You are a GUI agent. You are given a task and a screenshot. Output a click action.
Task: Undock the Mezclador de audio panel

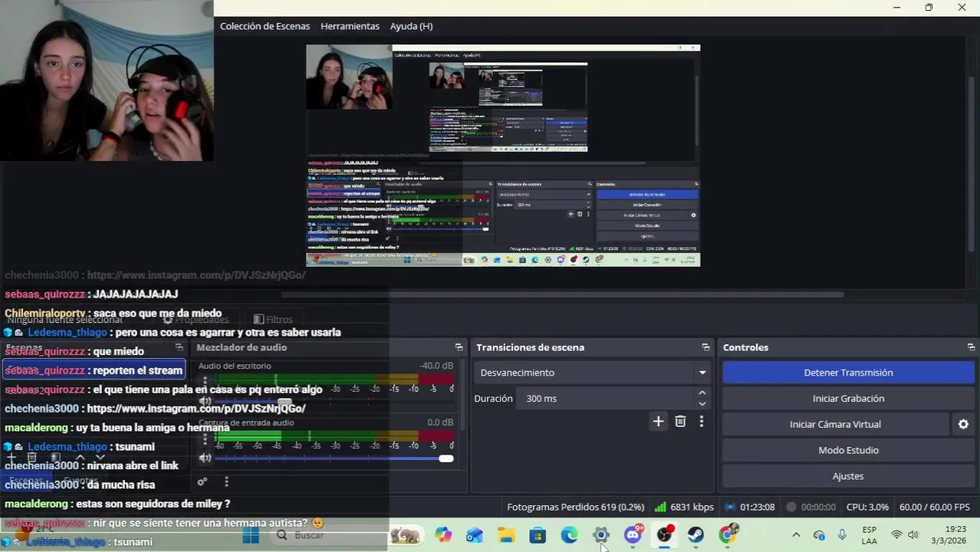coord(459,347)
